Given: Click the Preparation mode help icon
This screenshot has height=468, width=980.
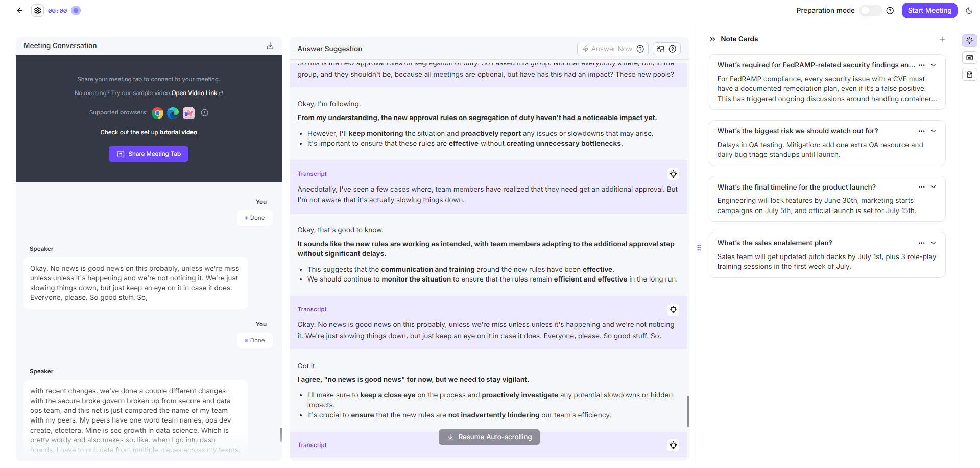Looking at the screenshot, I should (890, 11).
